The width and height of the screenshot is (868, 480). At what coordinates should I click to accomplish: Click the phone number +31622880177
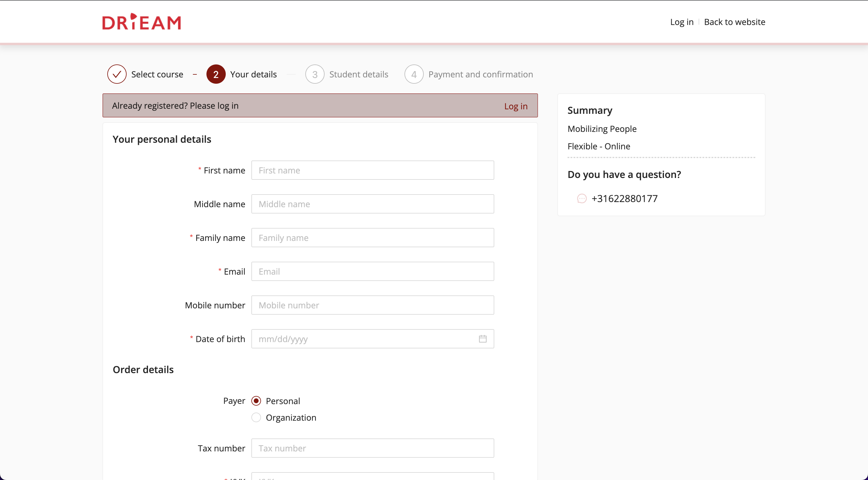point(624,199)
